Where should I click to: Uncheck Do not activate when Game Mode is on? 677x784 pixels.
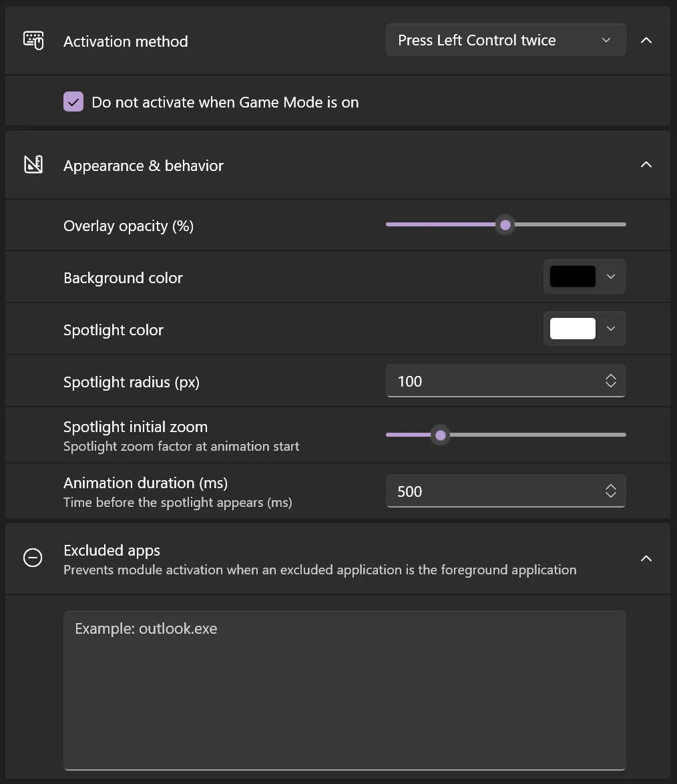point(73,102)
